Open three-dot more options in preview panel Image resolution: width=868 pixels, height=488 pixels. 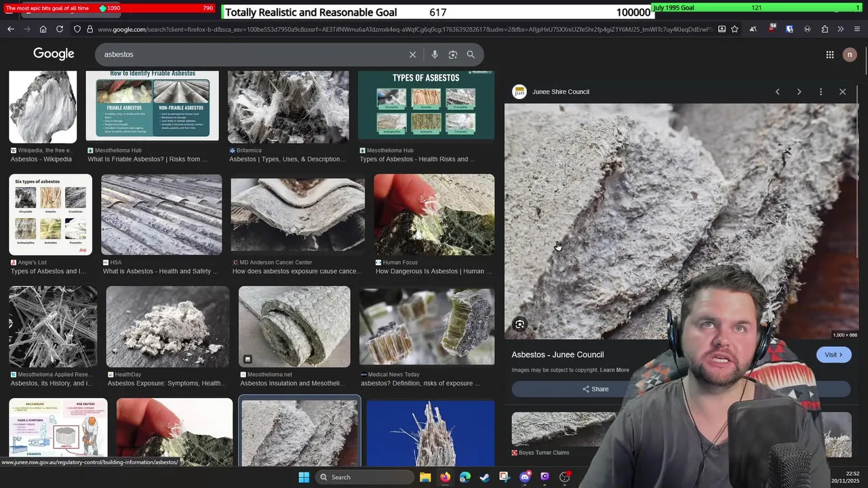(821, 91)
